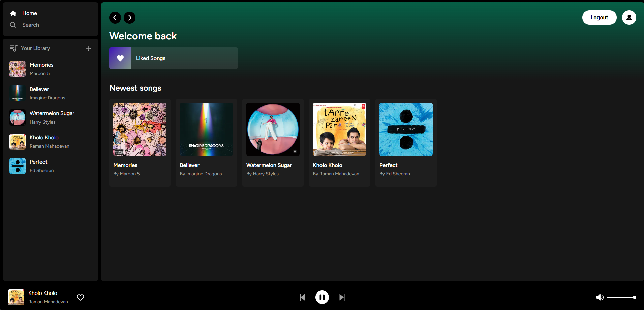
Task: Select Watermelon Sugar thumbnail in library sidebar
Action: pyautogui.click(x=18, y=117)
